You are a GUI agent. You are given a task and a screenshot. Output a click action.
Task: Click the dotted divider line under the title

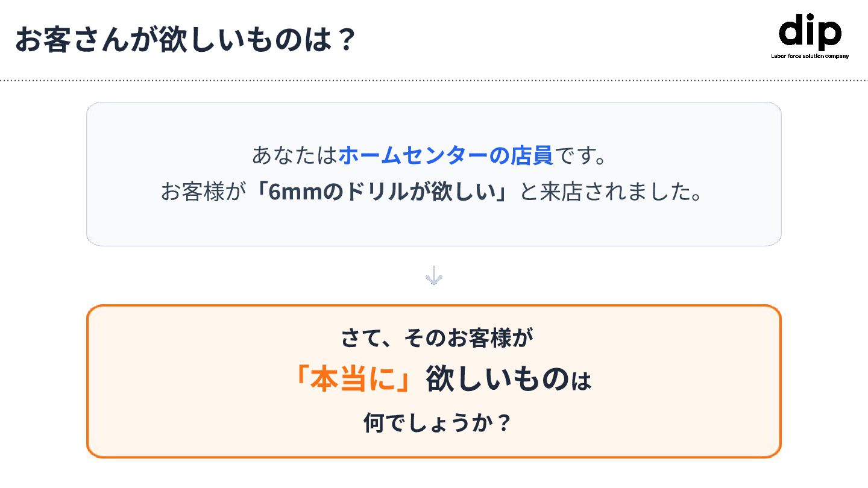(x=434, y=80)
